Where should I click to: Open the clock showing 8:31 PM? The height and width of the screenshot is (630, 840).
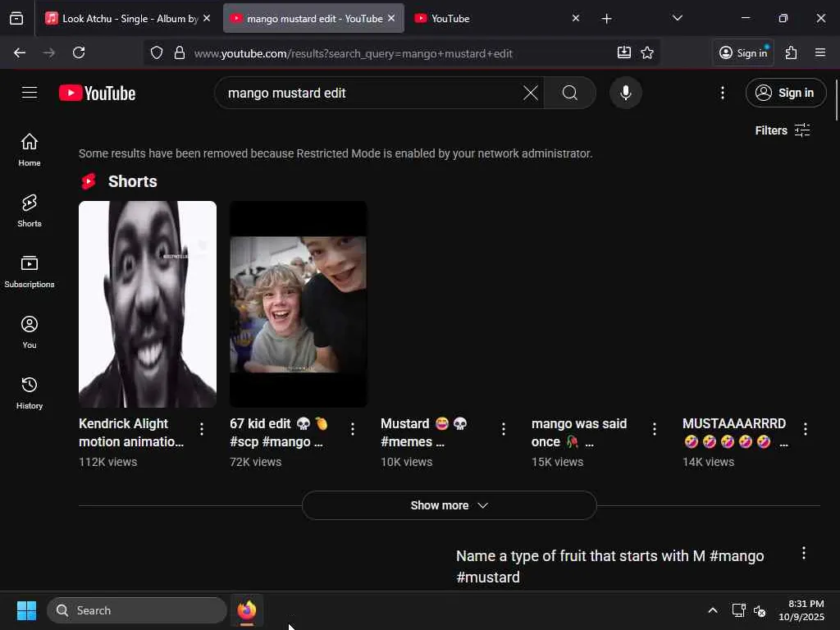click(x=801, y=610)
